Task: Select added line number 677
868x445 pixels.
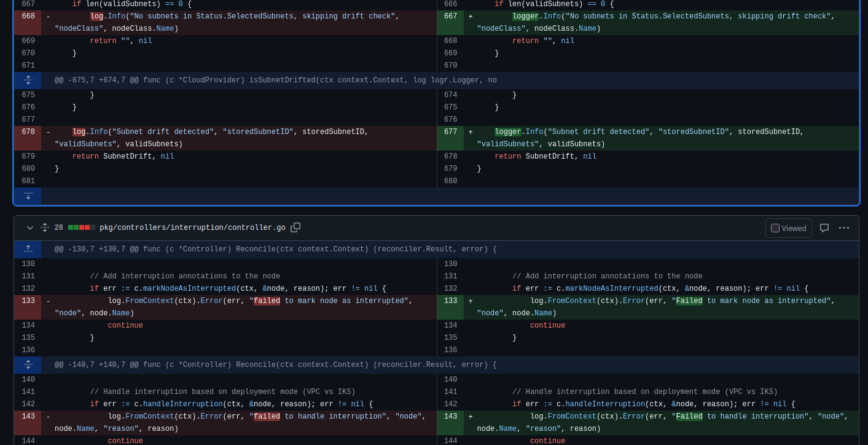Action: (450, 132)
